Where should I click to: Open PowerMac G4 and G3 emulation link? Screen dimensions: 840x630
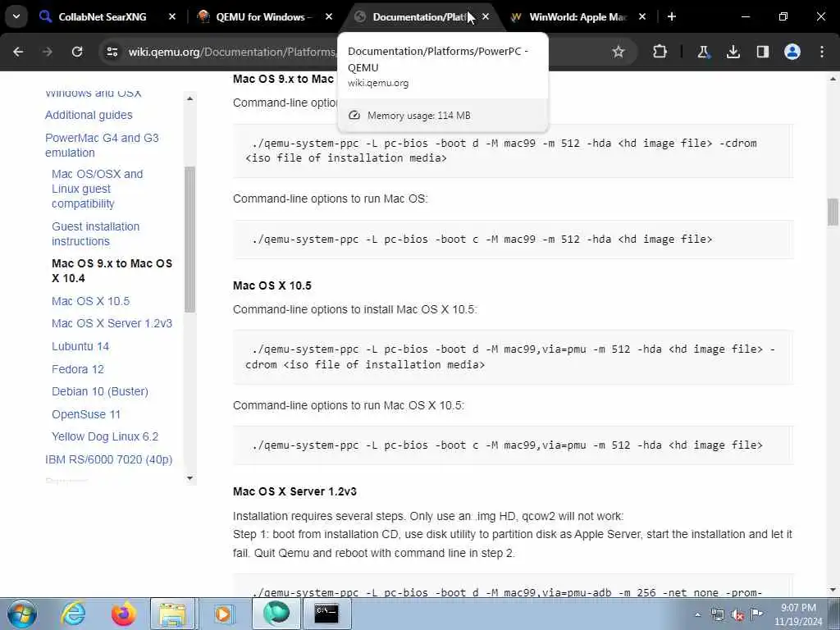click(x=102, y=145)
